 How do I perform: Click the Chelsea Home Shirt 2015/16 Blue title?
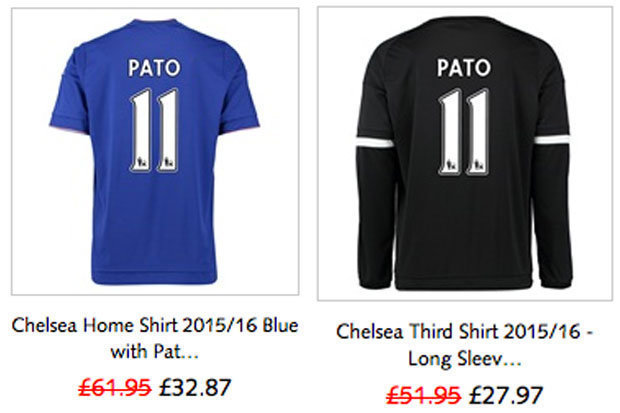(x=155, y=338)
